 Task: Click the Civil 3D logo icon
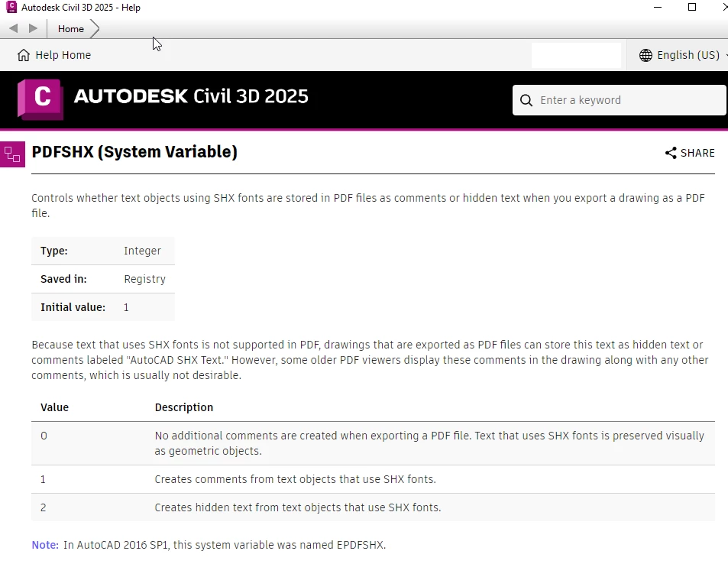40,99
